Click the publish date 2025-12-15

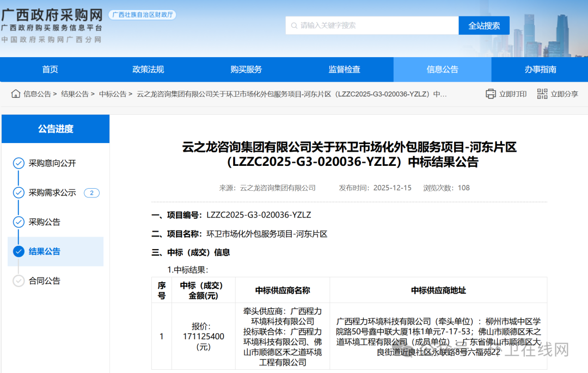392,188
